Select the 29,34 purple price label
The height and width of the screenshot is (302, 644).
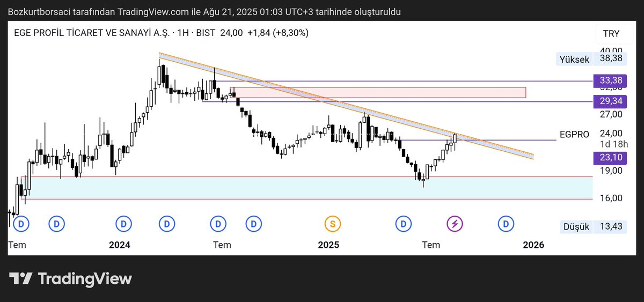(611, 101)
